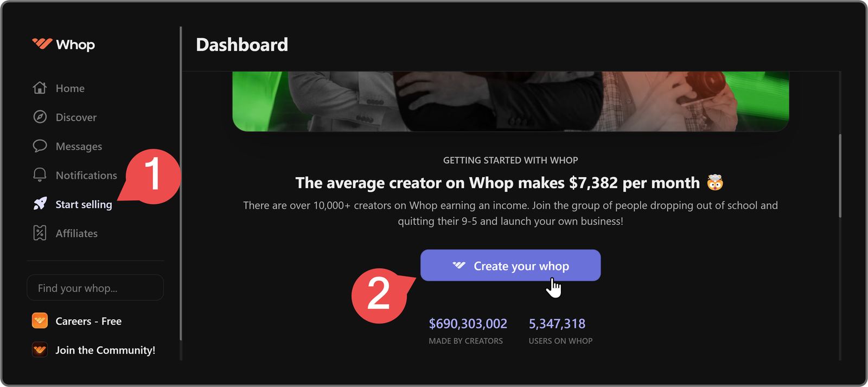The height and width of the screenshot is (387, 868).
Task: Open the Discover section
Action: point(76,117)
